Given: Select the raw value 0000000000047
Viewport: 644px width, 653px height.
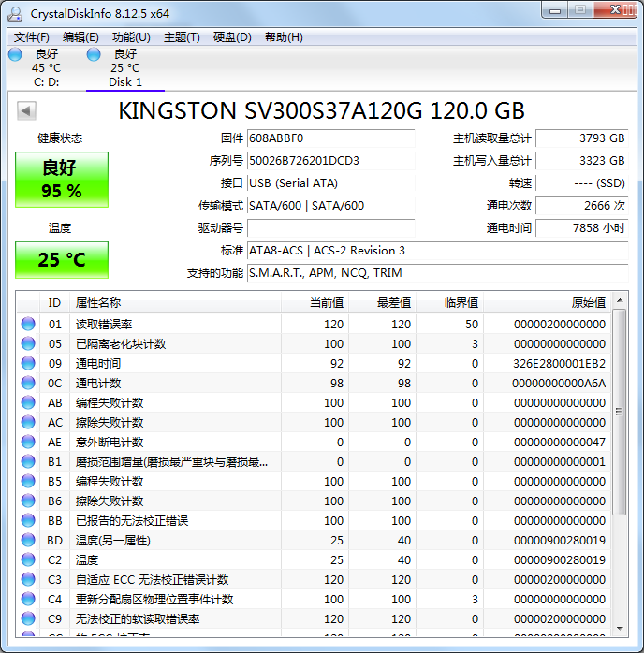Looking at the screenshot, I should (560, 442).
